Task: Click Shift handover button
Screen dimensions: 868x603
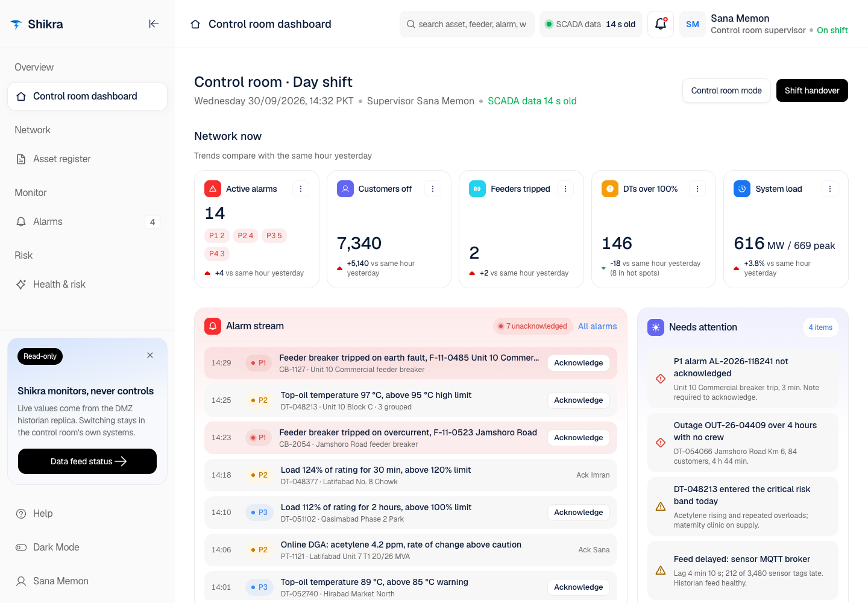Action: [x=812, y=90]
